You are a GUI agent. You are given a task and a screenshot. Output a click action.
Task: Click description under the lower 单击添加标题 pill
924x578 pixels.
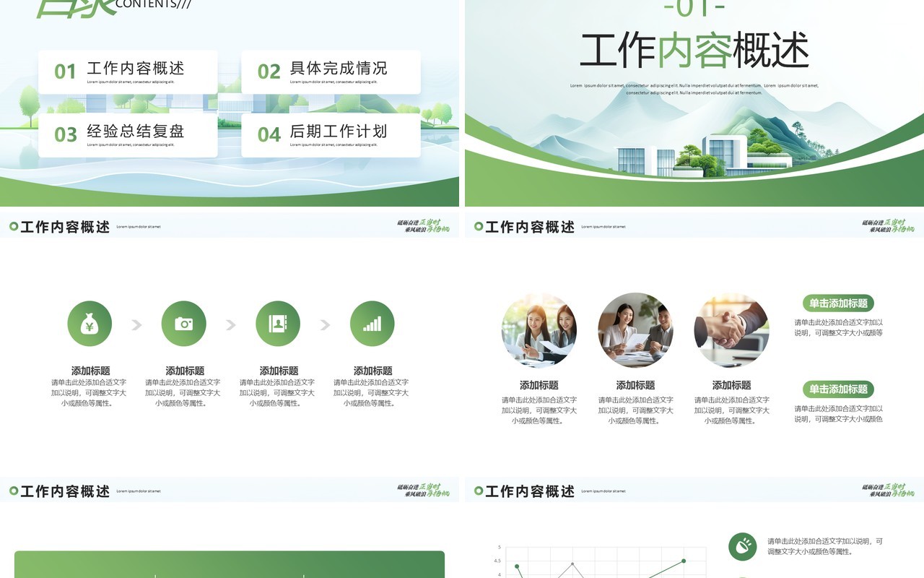(839, 414)
